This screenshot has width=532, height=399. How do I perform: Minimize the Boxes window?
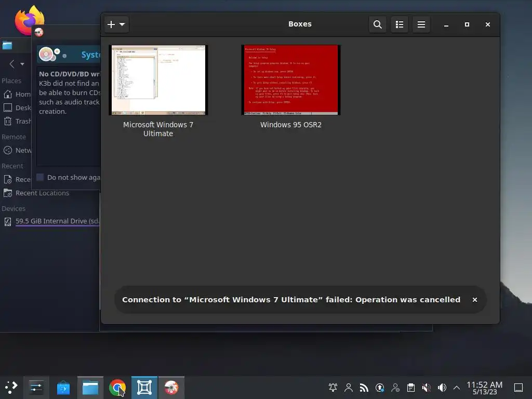[x=446, y=24]
